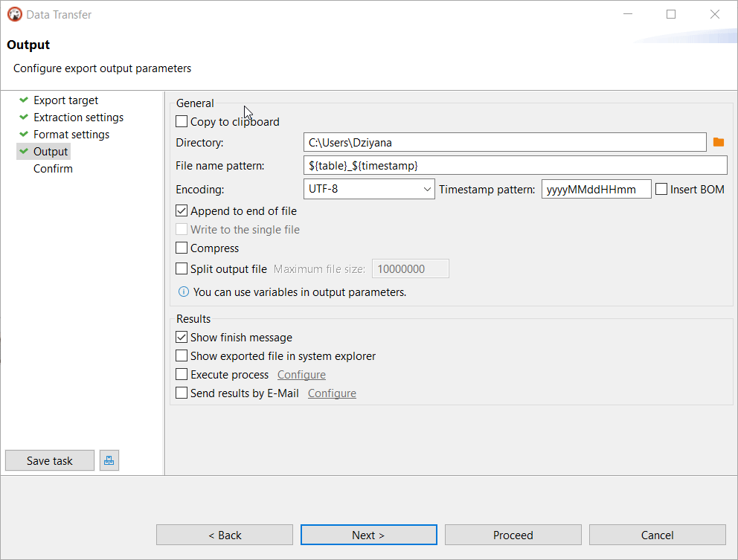Select the Format settings step

(x=71, y=134)
